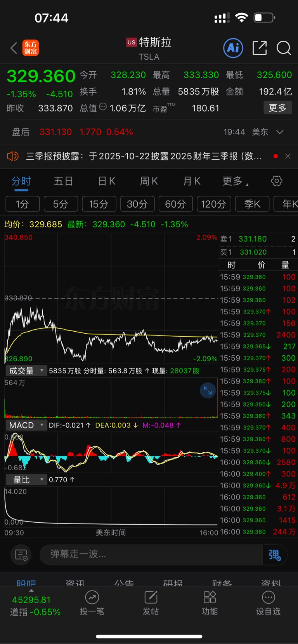Screen dimensions: 298x644
Task: Expand the 更多 chart period menu
Action: [235, 181]
